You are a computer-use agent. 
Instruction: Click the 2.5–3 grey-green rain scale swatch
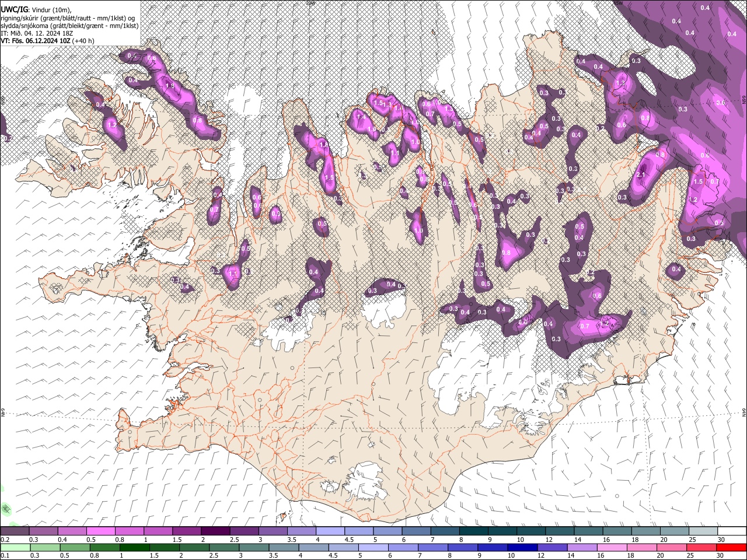tap(225, 547)
